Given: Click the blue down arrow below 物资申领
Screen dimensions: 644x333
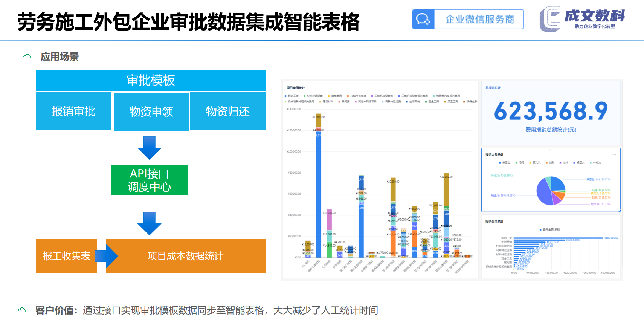Looking at the screenshot, I should click(x=150, y=148).
